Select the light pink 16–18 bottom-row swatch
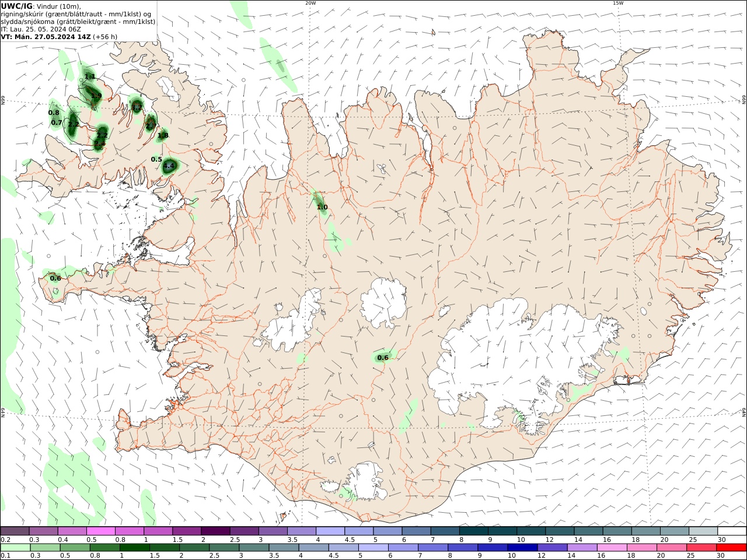Image resolution: width=747 pixels, height=560 pixels. pyautogui.click(x=612, y=547)
